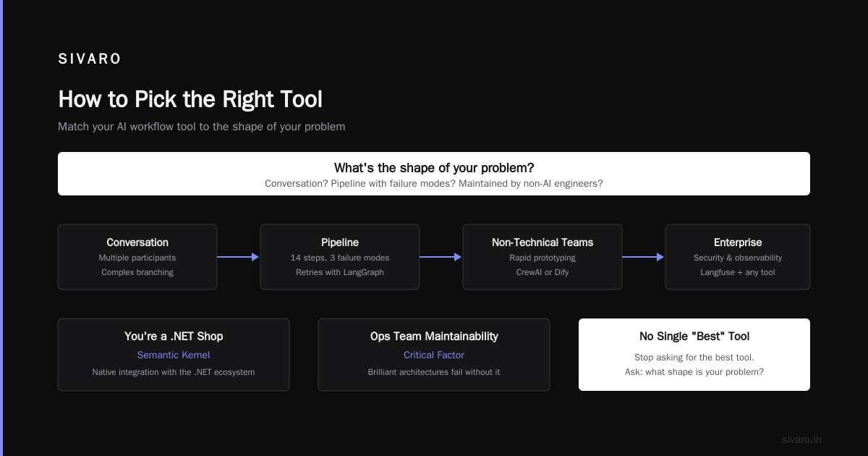The width and height of the screenshot is (868, 456).
Task: Open the sivaro.in footer link
Action: tap(801, 439)
